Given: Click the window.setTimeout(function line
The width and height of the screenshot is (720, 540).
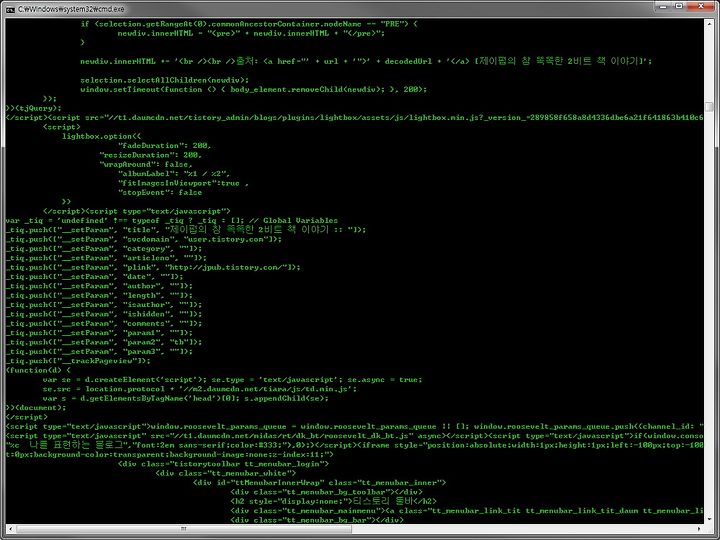Looking at the screenshot, I should click(x=253, y=89).
